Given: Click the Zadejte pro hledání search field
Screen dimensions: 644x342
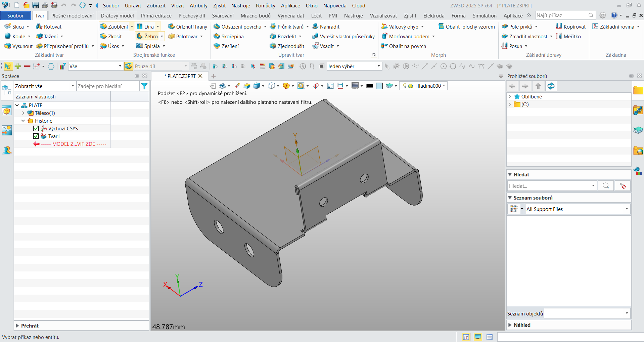Looking at the screenshot, I should [x=108, y=86].
